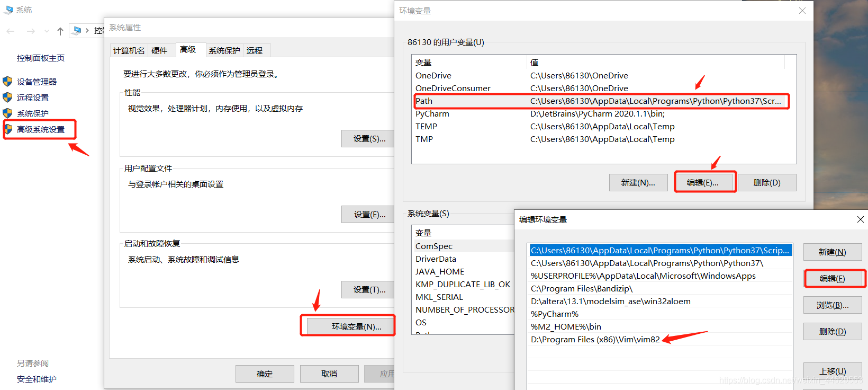
Task: Click 设置(S)... under 性能
Action: coord(369,139)
